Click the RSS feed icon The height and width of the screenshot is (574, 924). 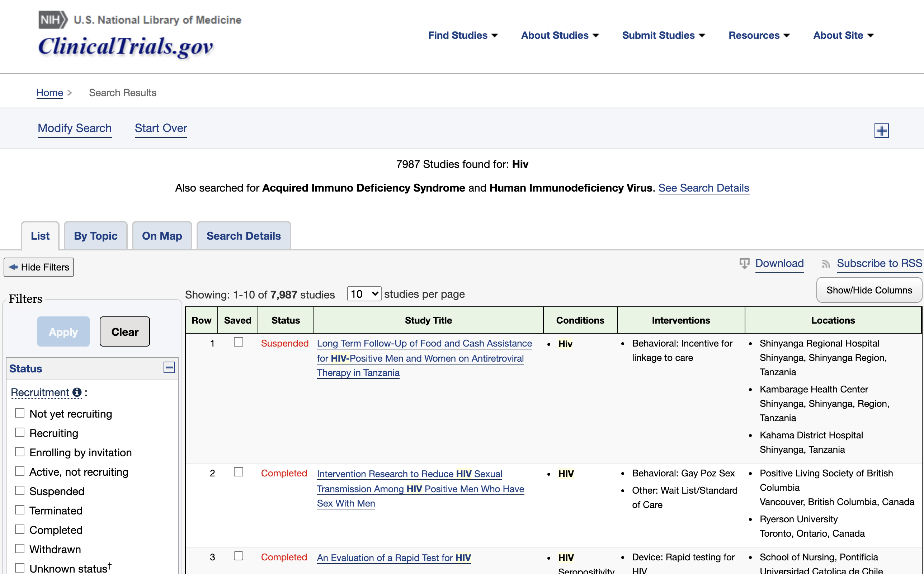pyautogui.click(x=825, y=264)
